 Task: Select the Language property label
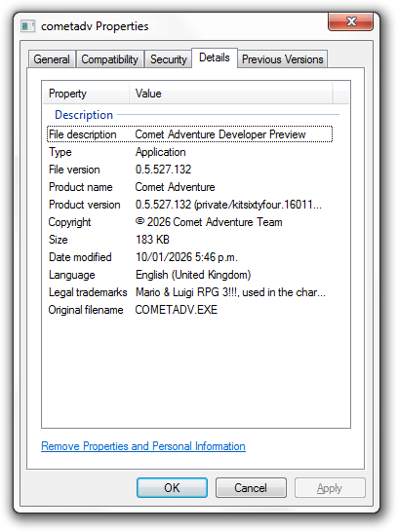pos(71,275)
